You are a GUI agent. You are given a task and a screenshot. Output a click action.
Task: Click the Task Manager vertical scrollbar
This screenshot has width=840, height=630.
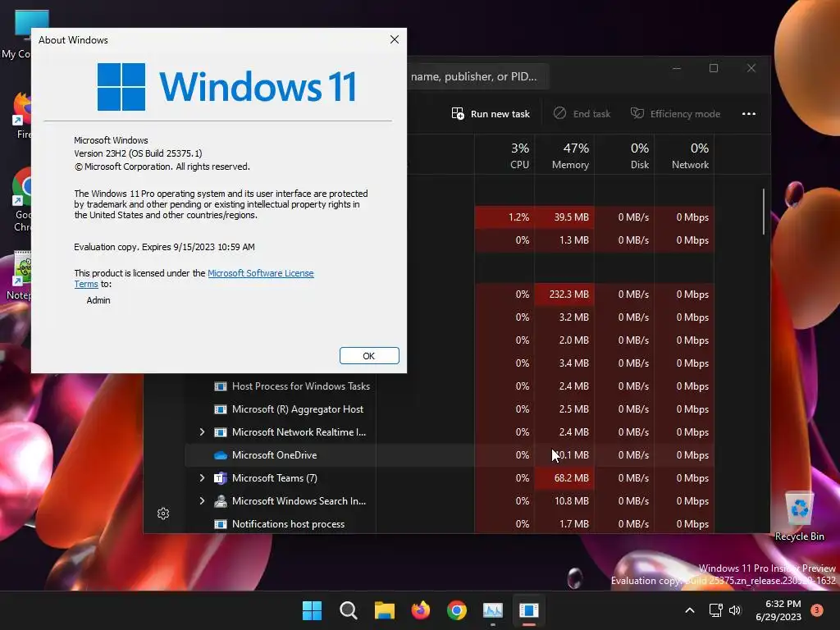click(x=764, y=211)
